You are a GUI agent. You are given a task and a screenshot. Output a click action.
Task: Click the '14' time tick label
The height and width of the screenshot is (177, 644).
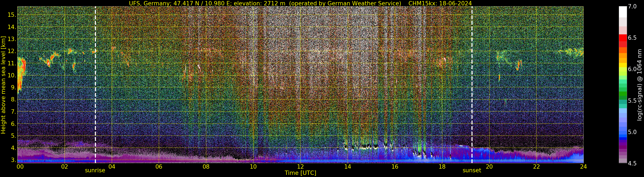pyautogui.click(x=347, y=166)
